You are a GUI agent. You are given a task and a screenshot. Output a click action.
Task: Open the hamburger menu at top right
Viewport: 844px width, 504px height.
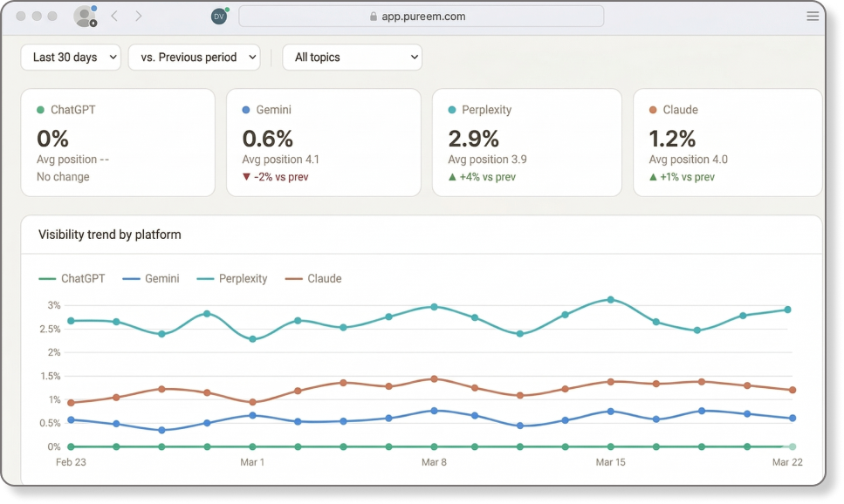tap(813, 15)
